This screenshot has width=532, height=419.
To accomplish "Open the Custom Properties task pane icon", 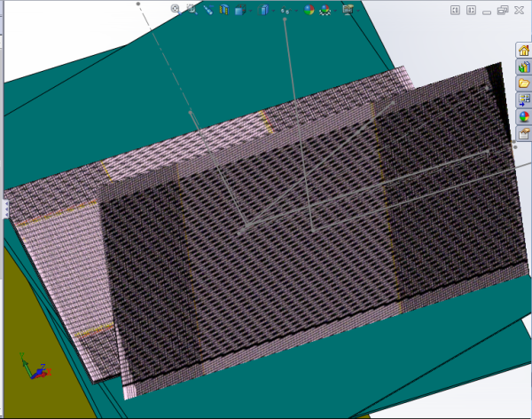I will pyautogui.click(x=524, y=134).
